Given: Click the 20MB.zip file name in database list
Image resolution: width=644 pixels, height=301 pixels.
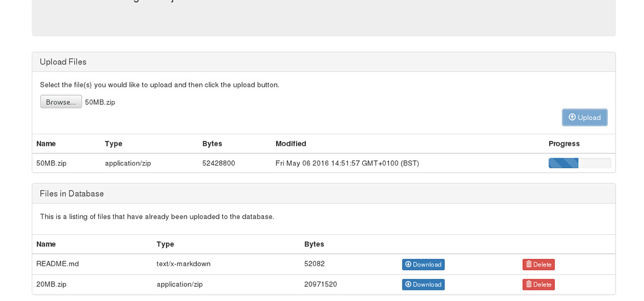Looking at the screenshot, I should (x=52, y=284).
